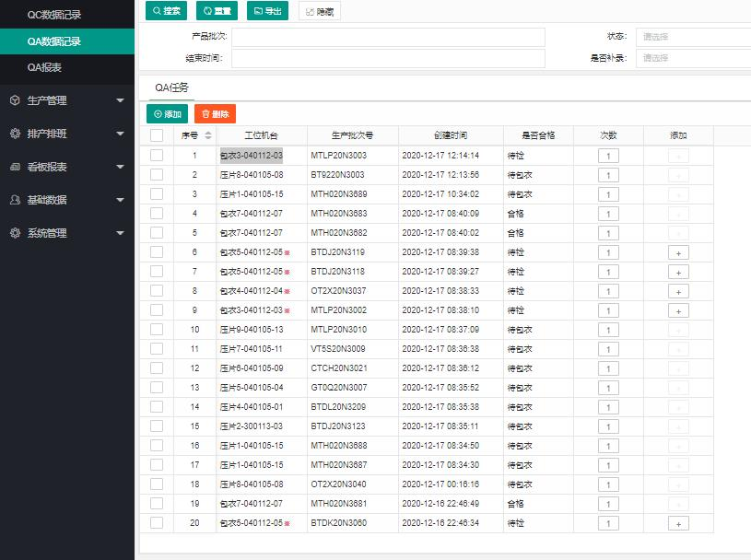
Task: Click the 排产排班 gear icon in sidebar
Action: tap(15, 134)
